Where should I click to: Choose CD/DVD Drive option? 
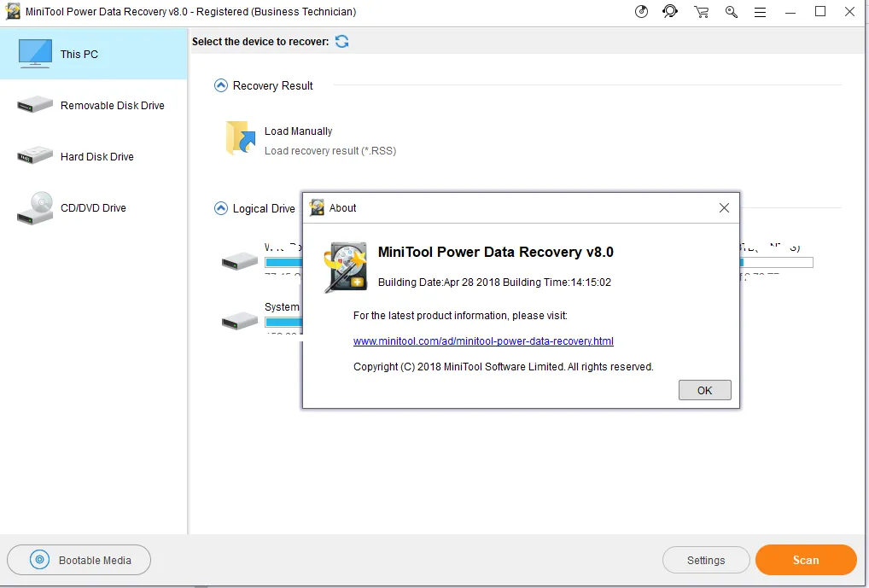coord(94,208)
